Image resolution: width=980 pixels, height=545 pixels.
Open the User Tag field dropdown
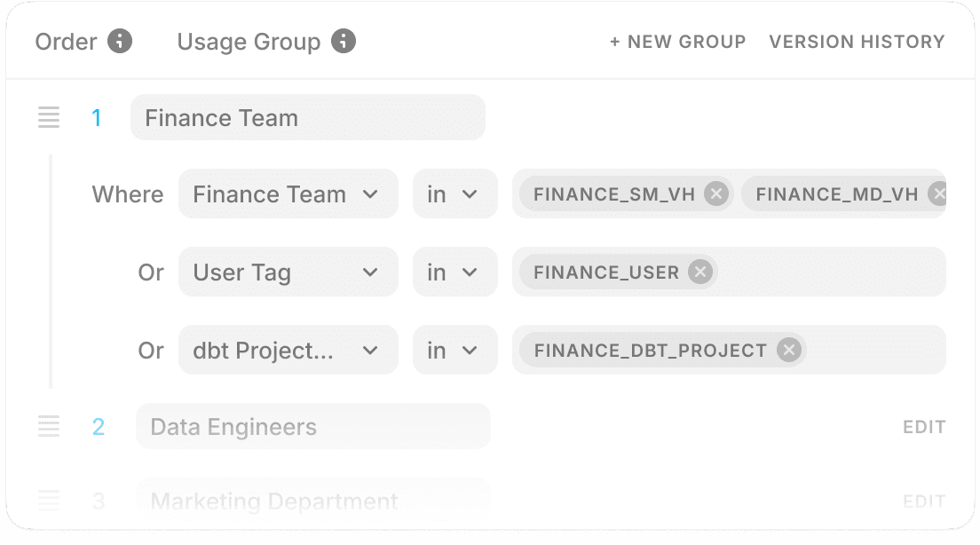coord(288,272)
